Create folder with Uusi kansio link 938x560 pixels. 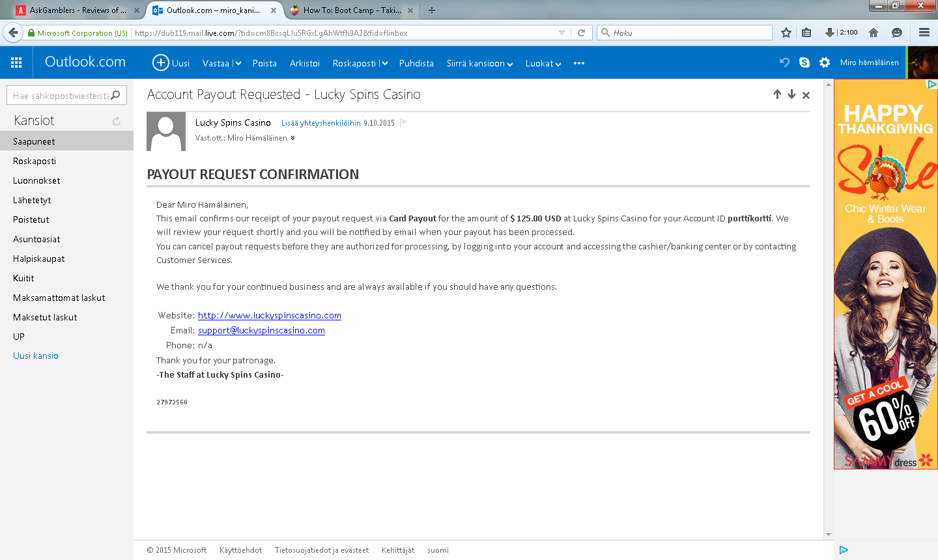(x=36, y=356)
